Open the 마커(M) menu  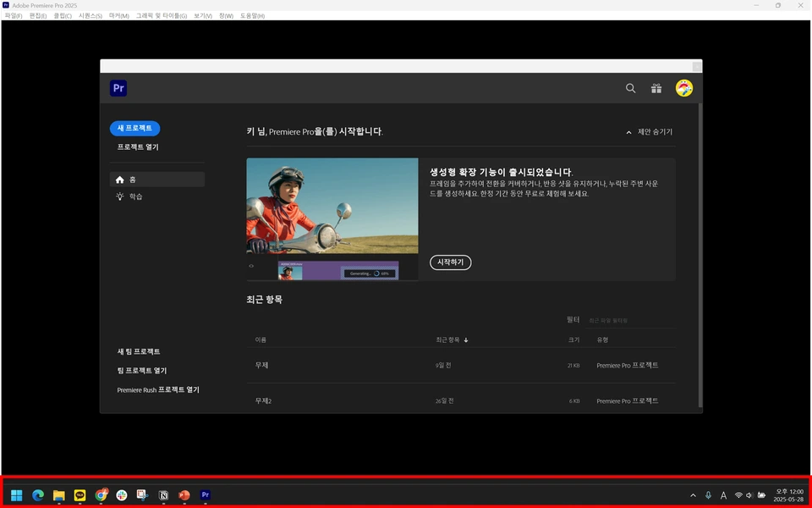click(118, 16)
